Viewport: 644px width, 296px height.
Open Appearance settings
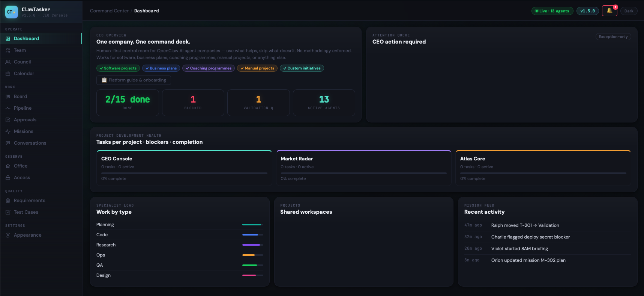coord(41,235)
